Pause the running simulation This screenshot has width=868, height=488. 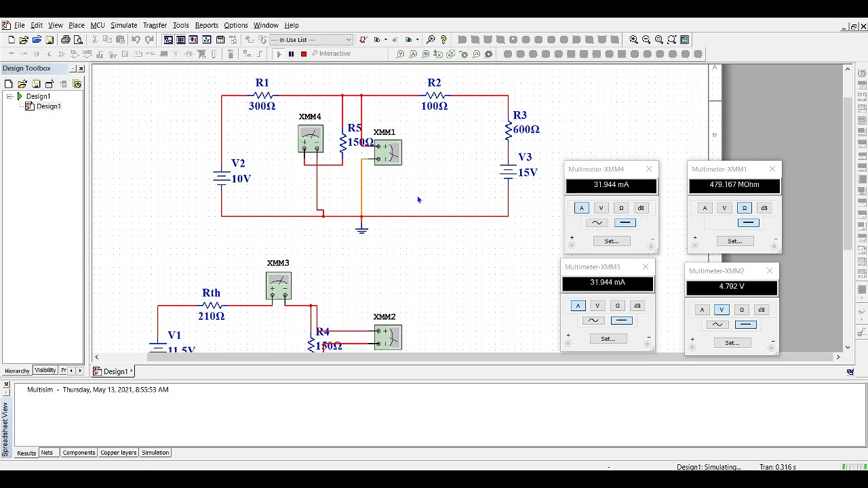pyautogui.click(x=291, y=54)
